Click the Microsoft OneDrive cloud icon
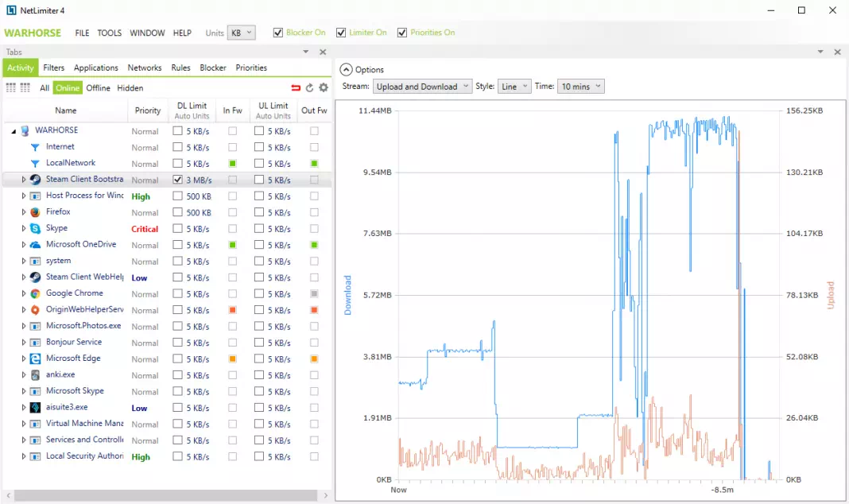This screenshot has height=504, width=849. [35, 245]
